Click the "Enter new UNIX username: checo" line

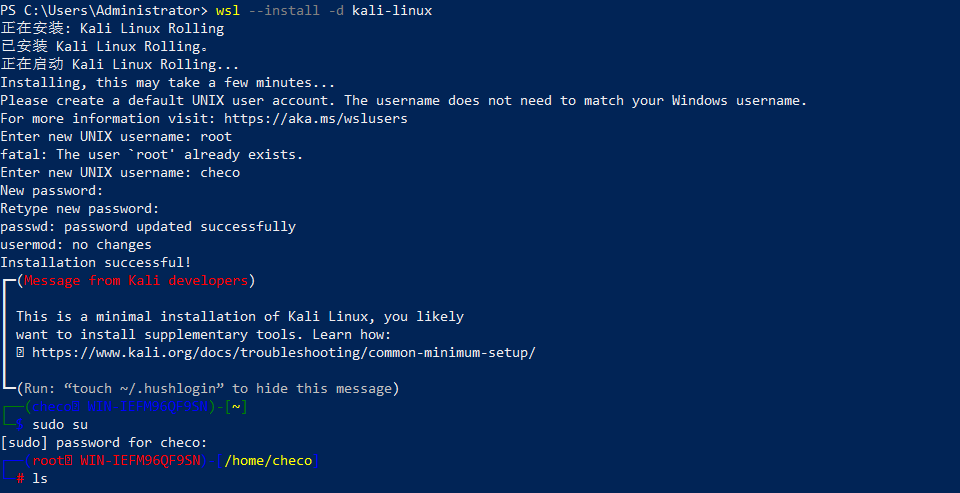point(120,173)
